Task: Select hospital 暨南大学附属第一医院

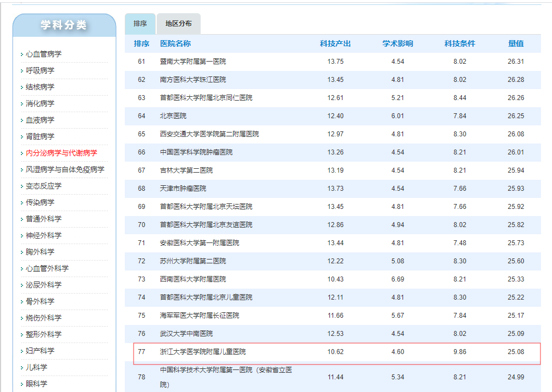Action: [x=193, y=62]
